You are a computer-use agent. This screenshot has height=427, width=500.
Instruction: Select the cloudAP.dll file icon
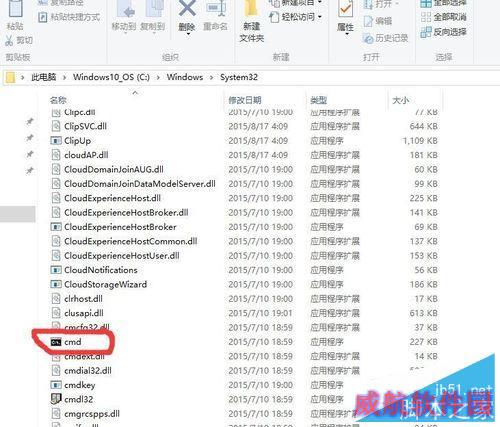(x=56, y=155)
